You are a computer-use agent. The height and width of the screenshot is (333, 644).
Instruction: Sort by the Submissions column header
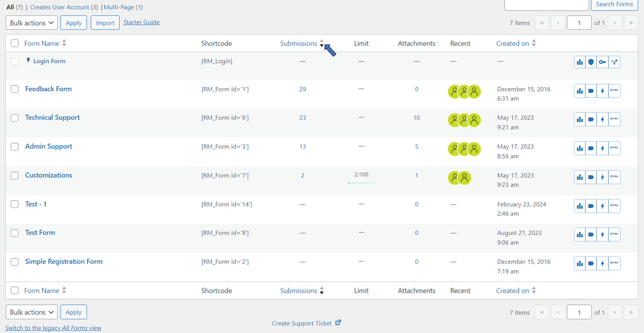pos(299,43)
